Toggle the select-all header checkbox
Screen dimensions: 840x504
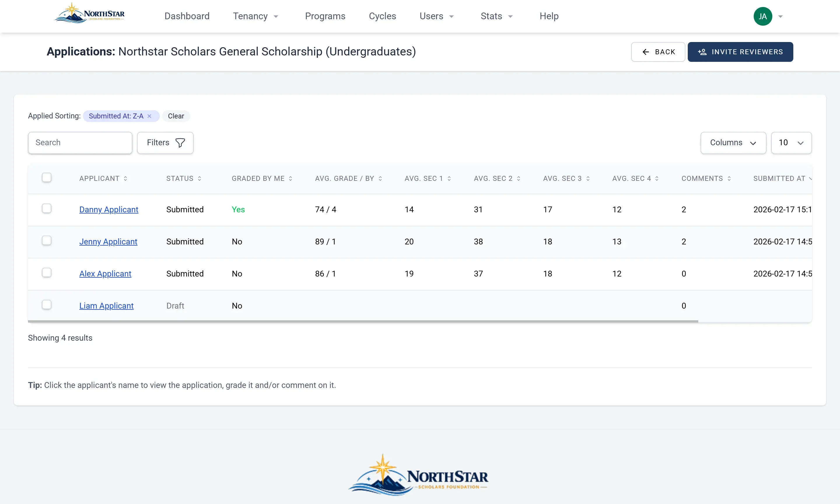(46, 178)
